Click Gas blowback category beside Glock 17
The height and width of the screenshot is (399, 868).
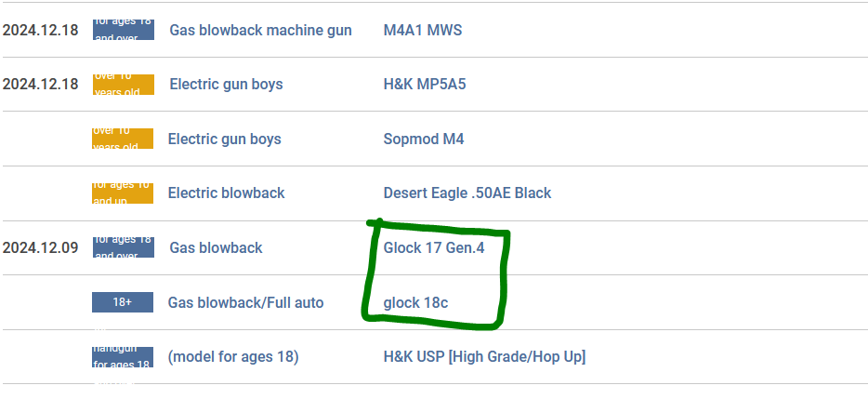click(x=216, y=248)
